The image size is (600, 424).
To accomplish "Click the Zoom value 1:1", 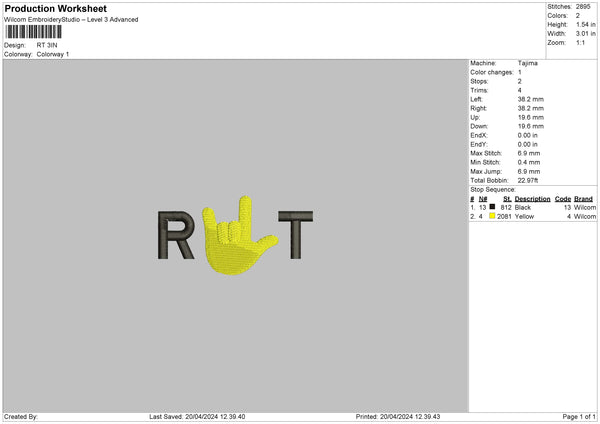I will point(580,42).
